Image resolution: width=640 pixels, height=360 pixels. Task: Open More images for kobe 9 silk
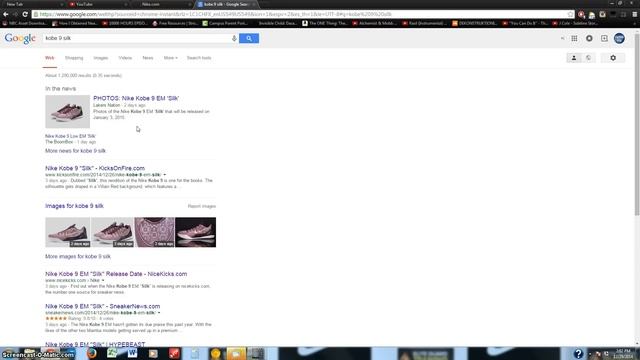coord(78,256)
